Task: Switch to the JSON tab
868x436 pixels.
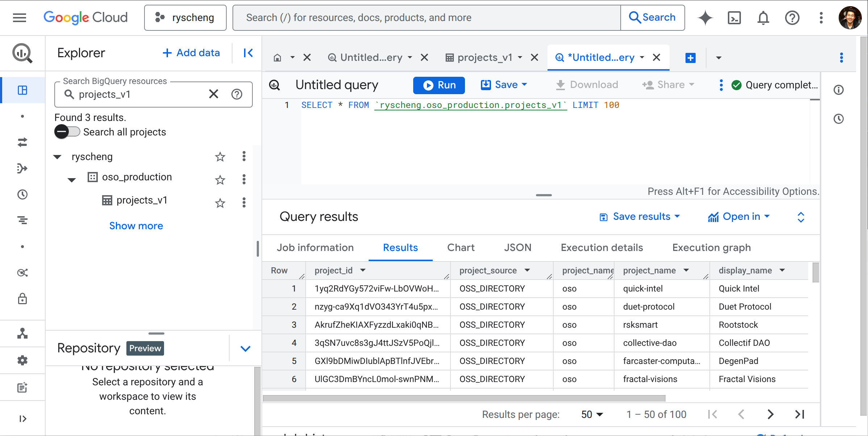Action: tap(517, 247)
